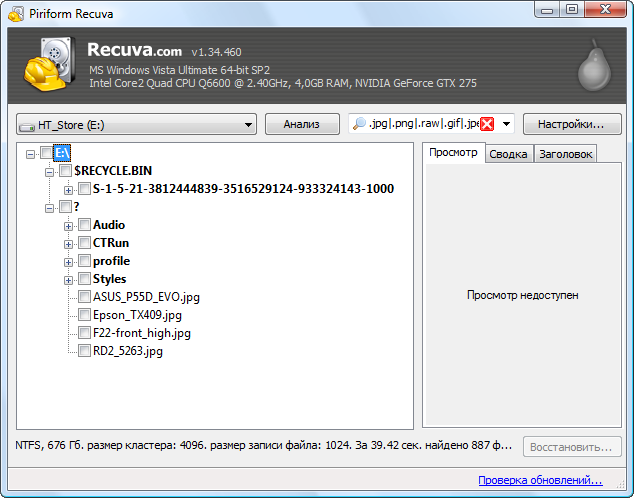Select checkbox for ASUS_P55D_EVO.jpg
The image size is (634, 498).
point(84,297)
